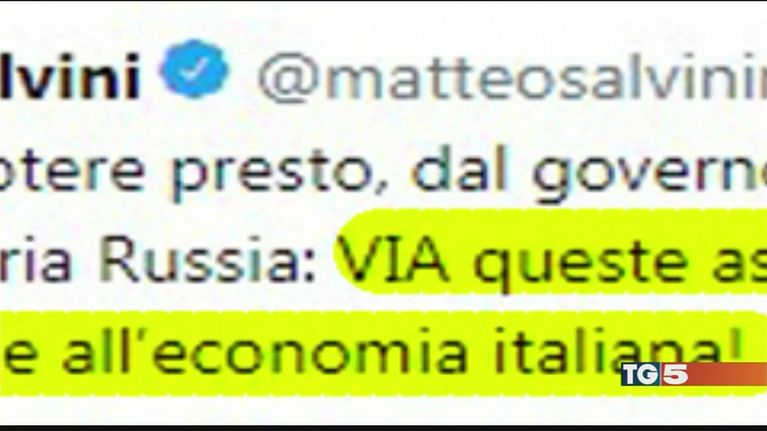Click the TG5 channel logo
This screenshot has height=431, width=767.
654,374
